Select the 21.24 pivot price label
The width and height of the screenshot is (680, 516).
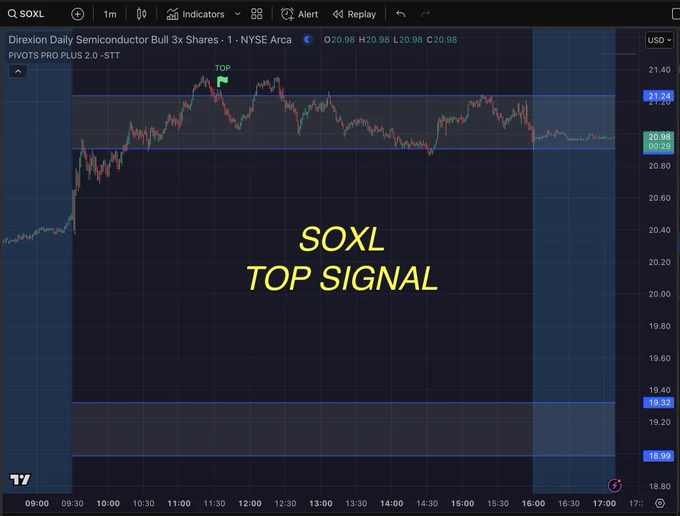658,96
